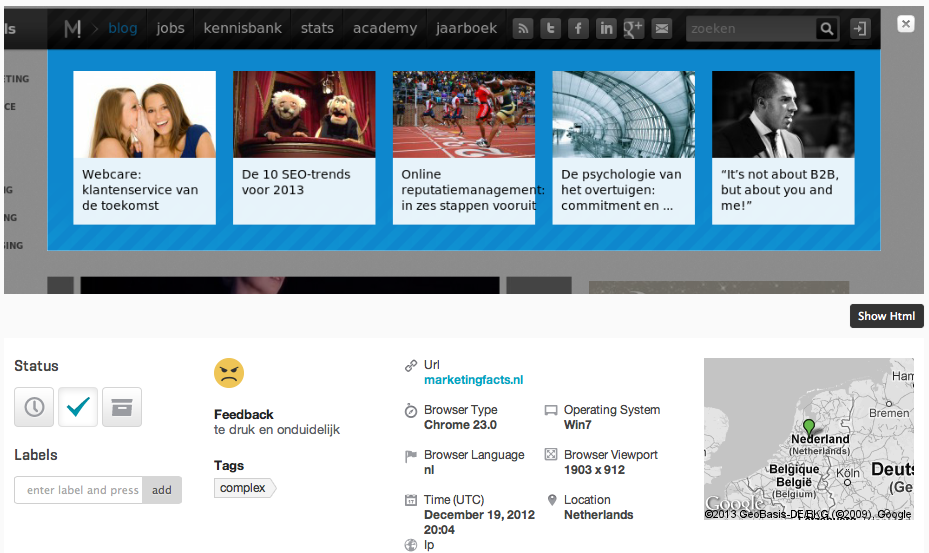Image resolution: width=929 pixels, height=553 pixels.
Task: Set status to archived box
Action: [122, 407]
